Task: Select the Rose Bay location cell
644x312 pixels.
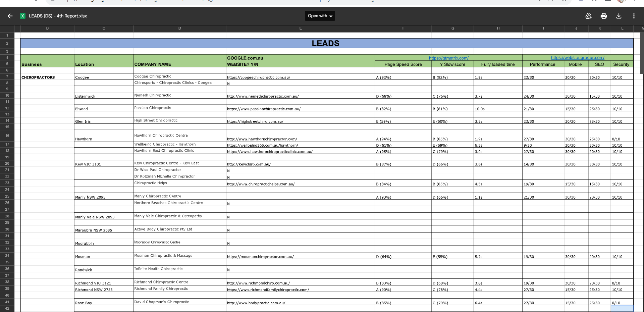Action: coord(104,302)
